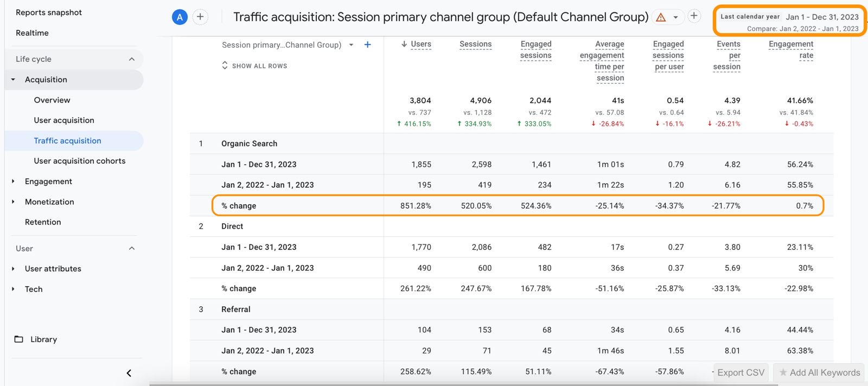Open the report title dropdown arrow
The image size is (868, 386).
tap(675, 17)
